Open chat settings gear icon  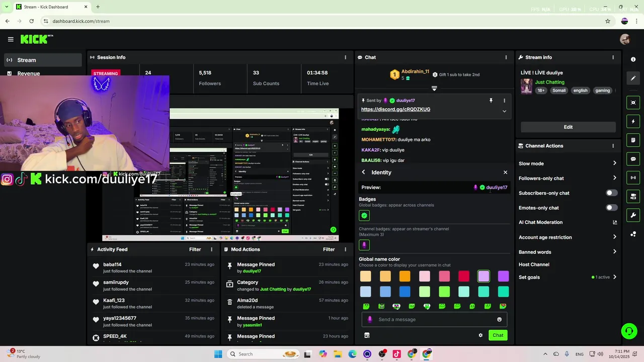click(480, 335)
